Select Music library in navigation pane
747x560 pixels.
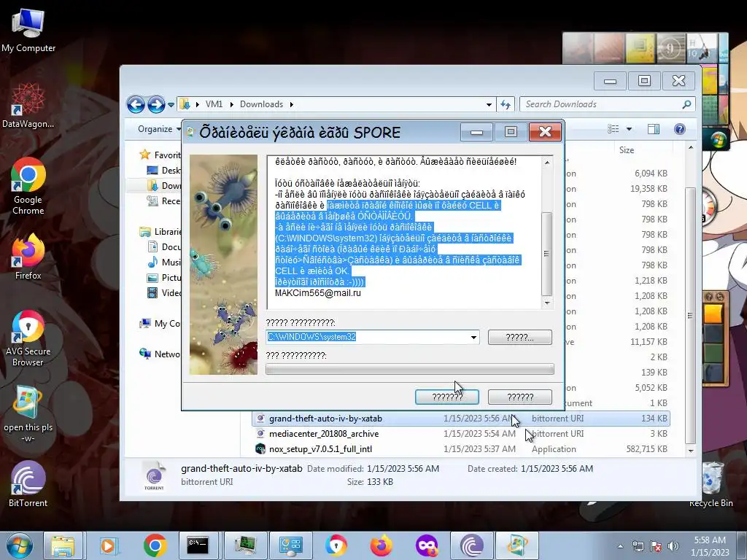click(165, 262)
